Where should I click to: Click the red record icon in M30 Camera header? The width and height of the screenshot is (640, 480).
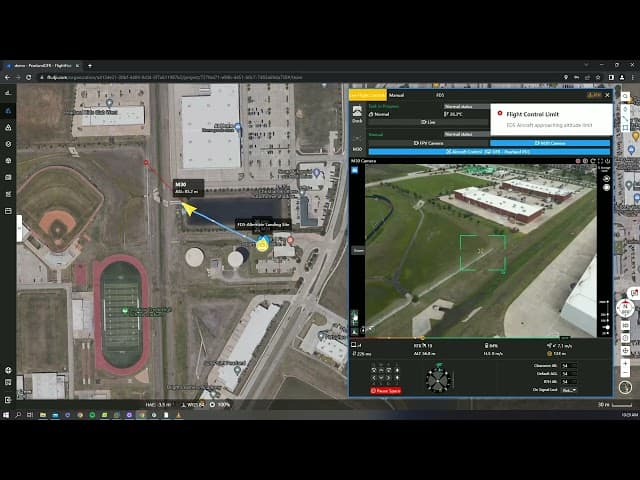[x=578, y=161]
